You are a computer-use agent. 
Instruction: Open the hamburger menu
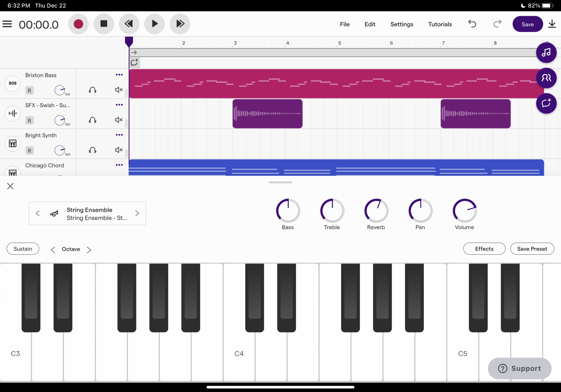tap(7, 24)
